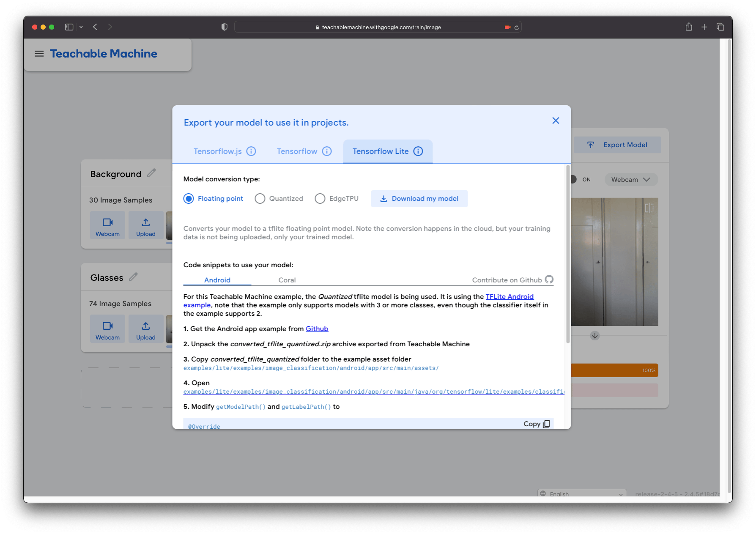Click the Export Model button
Viewport: 756px width, 534px height.
(x=618, y=145)
